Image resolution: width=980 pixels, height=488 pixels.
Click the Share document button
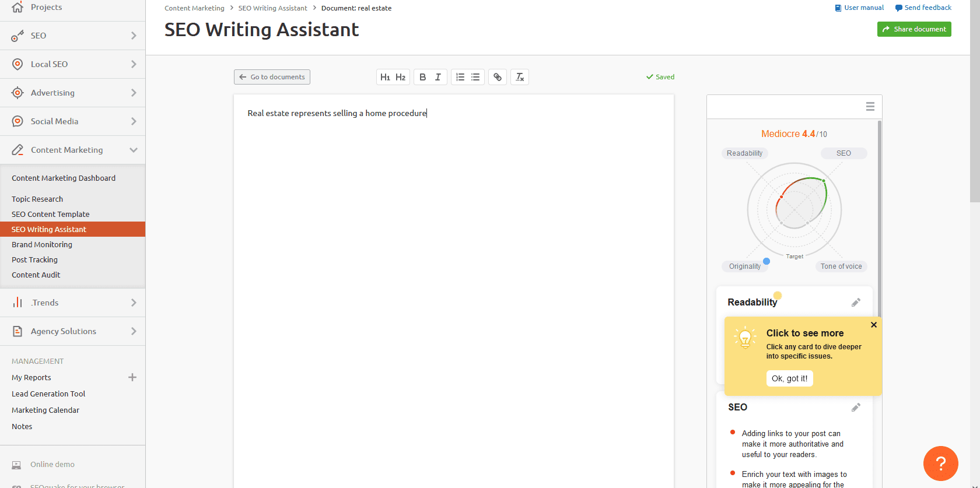click(914, 29)
